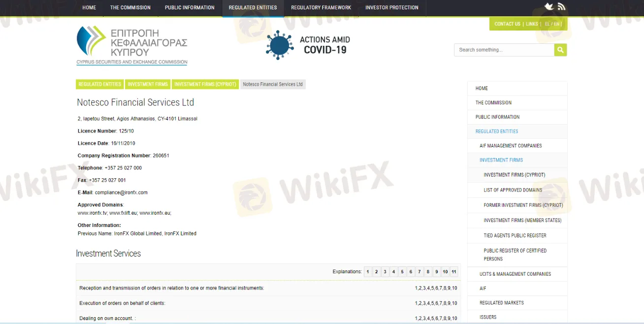Open sidebar INVESTMENT FIRMS (CYPRIOT)
Viewport: 644px width, 324px height.
[517, 175]
